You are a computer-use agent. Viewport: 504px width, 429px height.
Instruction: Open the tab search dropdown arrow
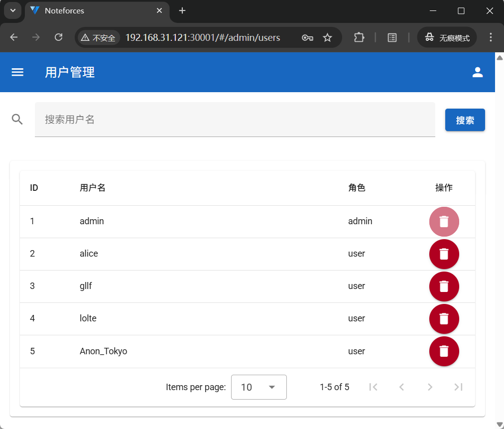[13, 10]
